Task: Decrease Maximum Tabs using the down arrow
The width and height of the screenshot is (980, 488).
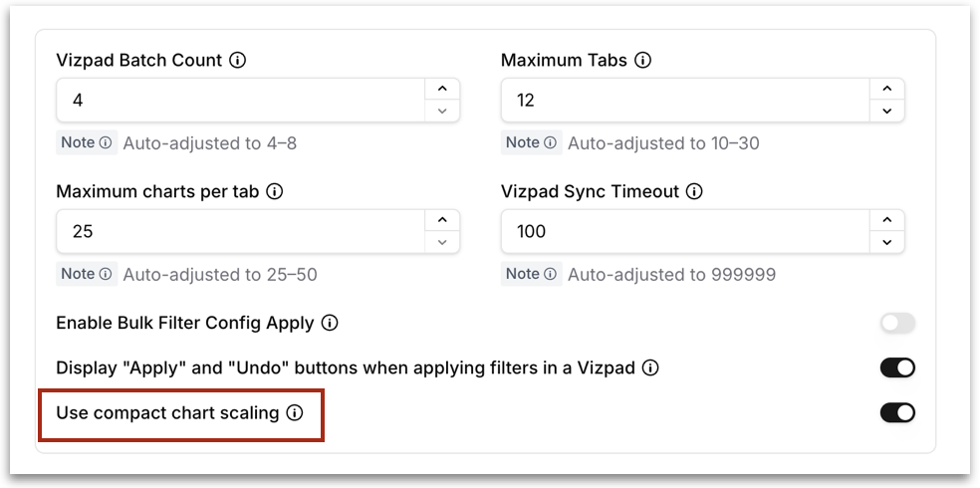Action: [x=886, y=112]
